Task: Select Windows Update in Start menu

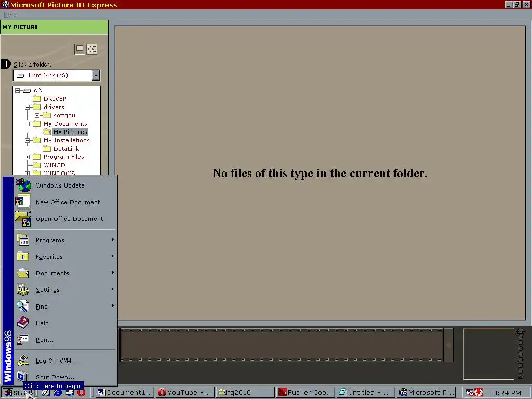Action: tap(65, 185)
